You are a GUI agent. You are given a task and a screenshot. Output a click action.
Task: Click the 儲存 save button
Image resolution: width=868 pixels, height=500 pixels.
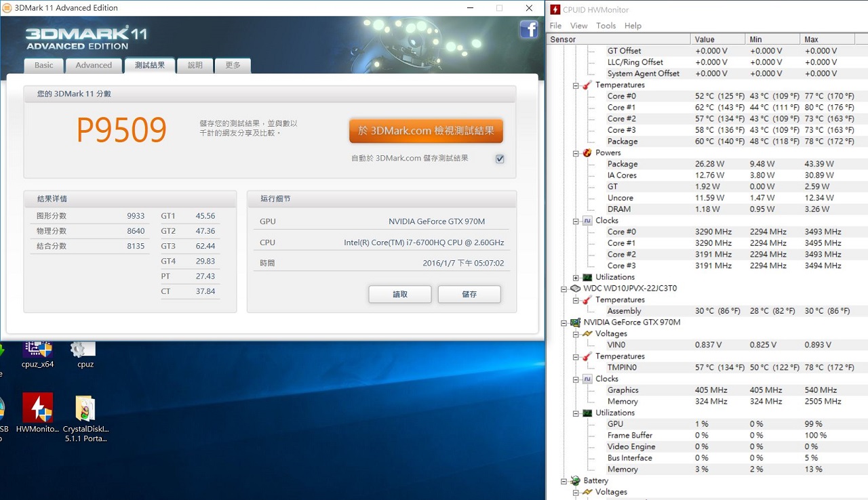pos(469,294)
